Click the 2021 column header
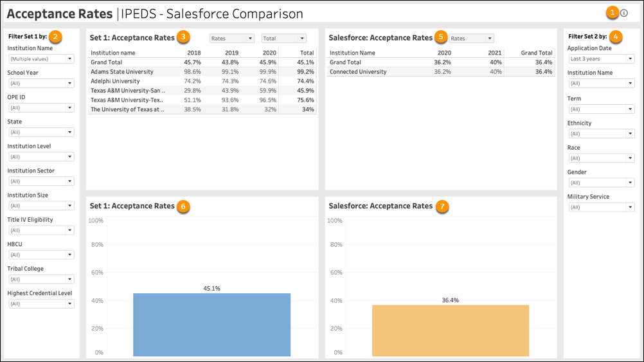Screen dimensions: 644x362 click(x=494, y=53)
